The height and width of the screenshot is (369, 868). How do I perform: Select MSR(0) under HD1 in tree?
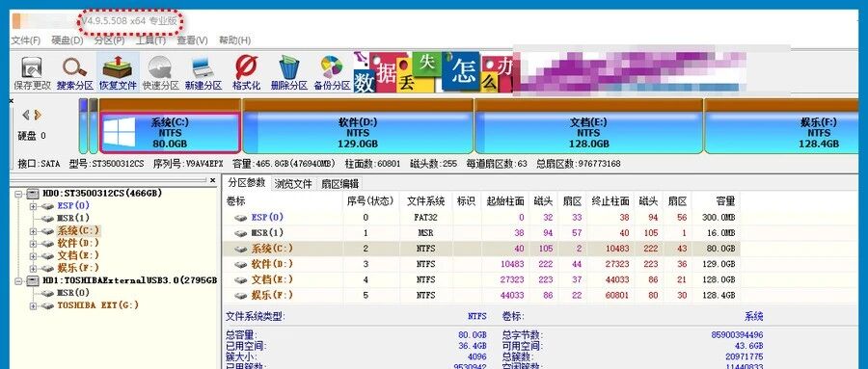pos(73,293)
